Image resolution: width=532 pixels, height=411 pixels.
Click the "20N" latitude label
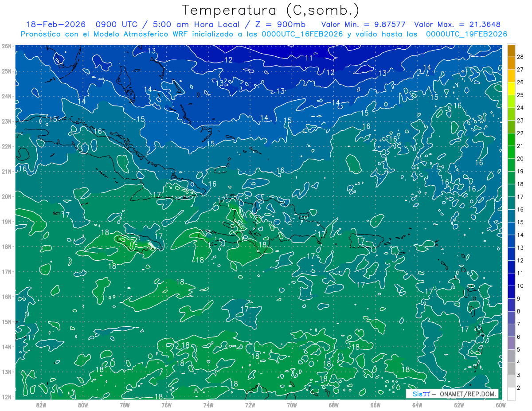7,196
